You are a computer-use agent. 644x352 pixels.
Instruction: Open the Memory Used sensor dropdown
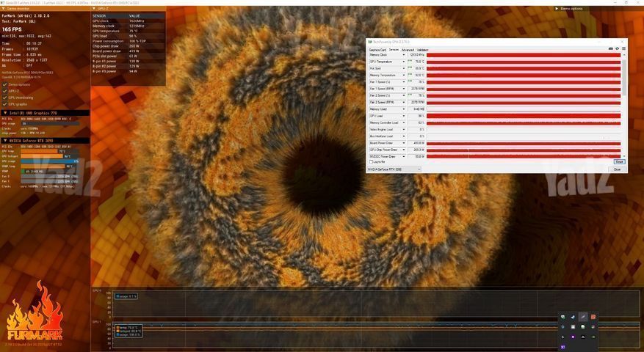(x=403, y=109)
